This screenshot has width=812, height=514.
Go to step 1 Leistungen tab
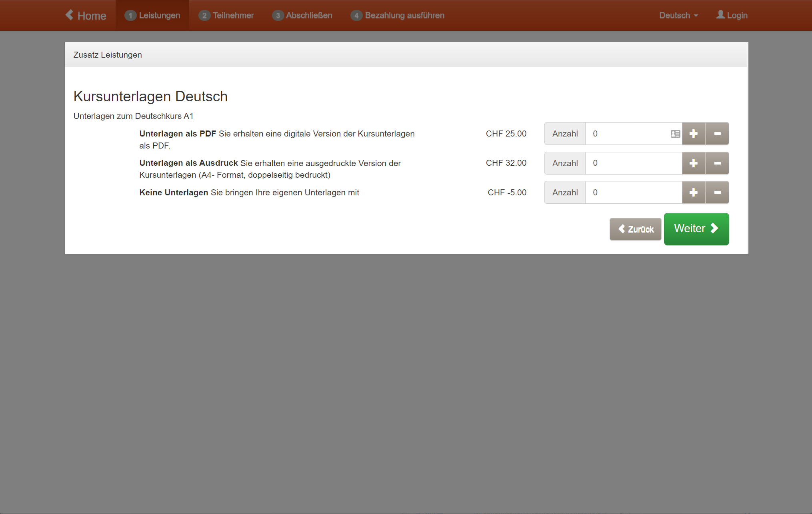152,15
